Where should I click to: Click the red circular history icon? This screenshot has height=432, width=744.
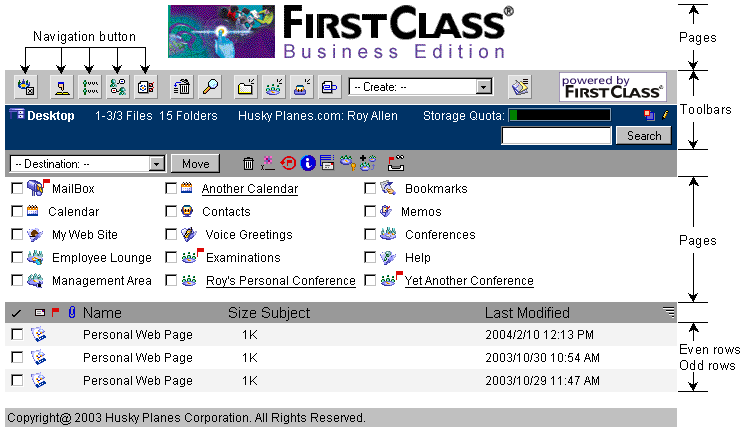tap(288, 163)
